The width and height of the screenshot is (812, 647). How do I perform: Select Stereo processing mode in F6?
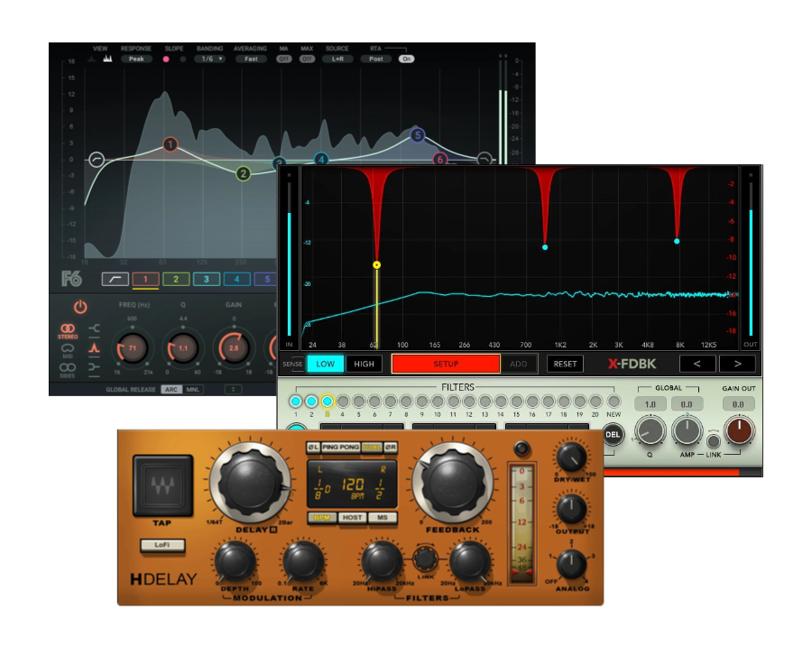[x=68, y=330]
